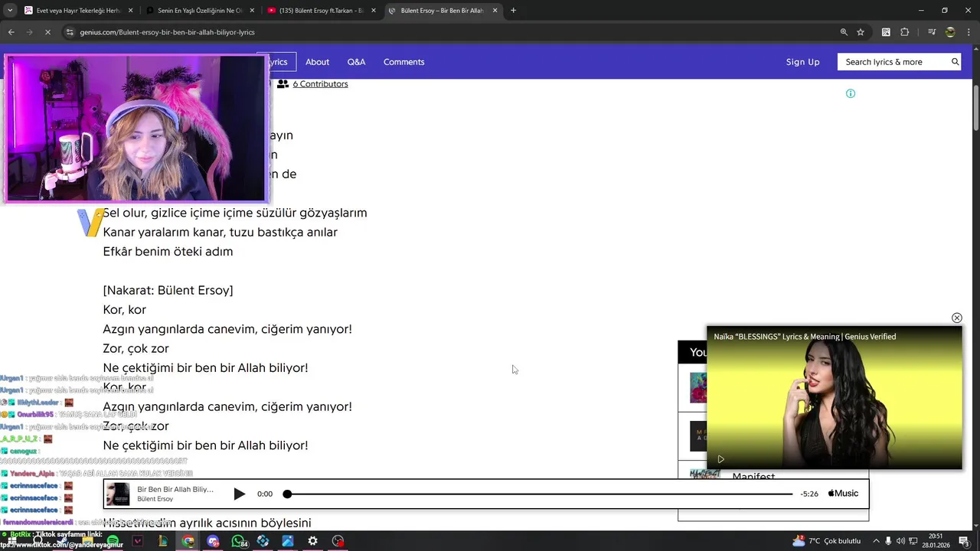Screen dimensions: 980x551
Task: Open the notification center icon
Action: coord(964,541)
